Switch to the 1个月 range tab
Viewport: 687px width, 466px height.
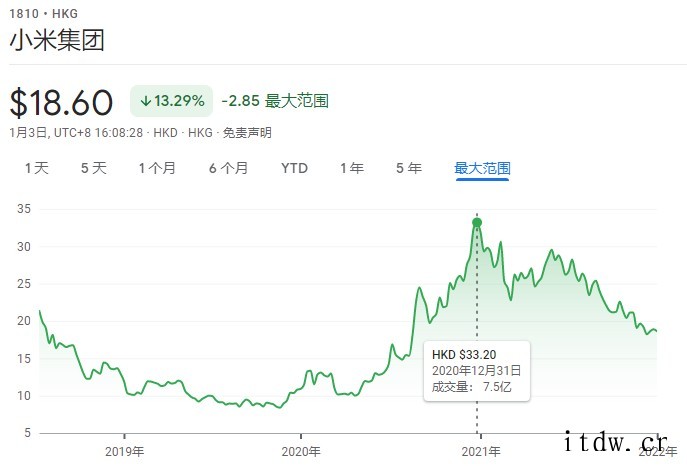click(157, 168)
